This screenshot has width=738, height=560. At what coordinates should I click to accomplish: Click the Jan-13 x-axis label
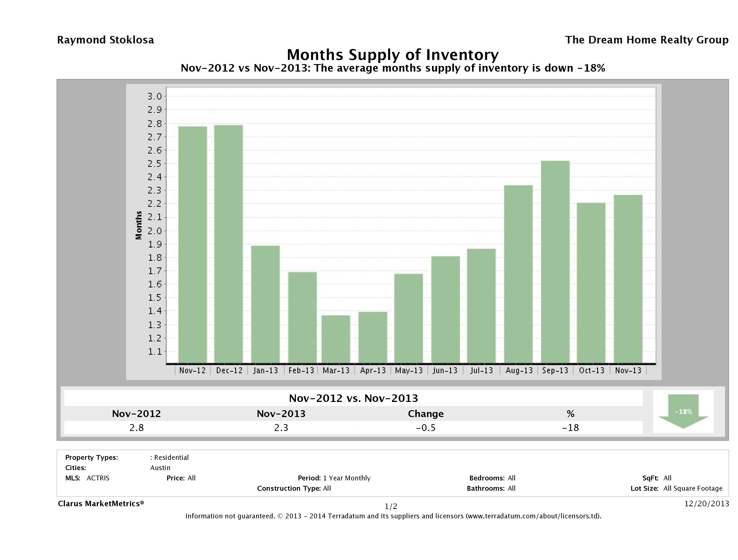[265, 370]
